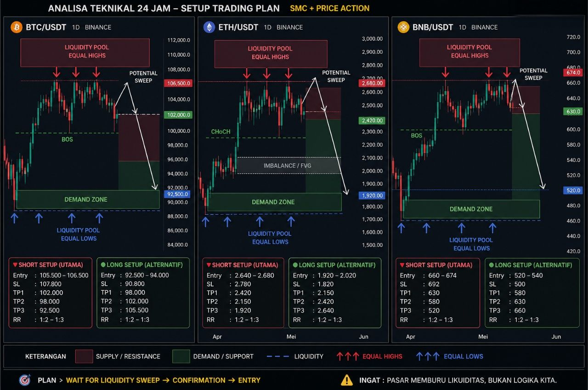Click Potential Sweep label on ETH chart
The width and height of the screenshot is (588, 390).
coord(336,76)
